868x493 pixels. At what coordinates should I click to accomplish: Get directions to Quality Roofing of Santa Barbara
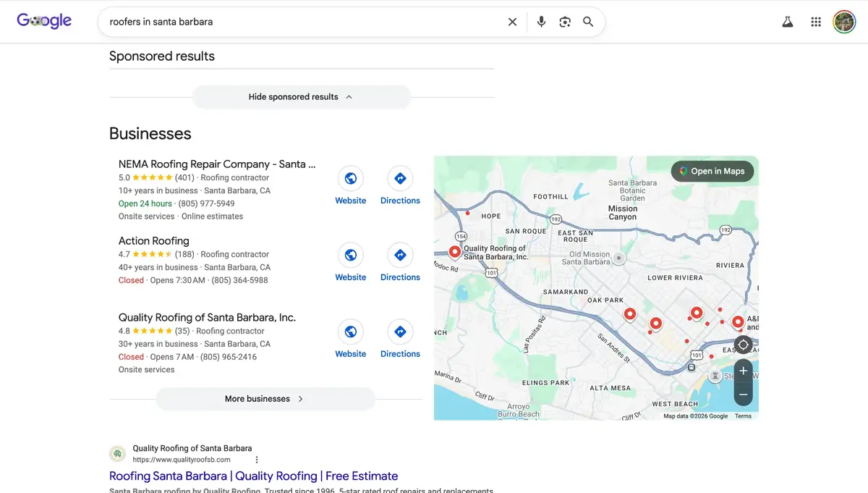click(400, 332)
